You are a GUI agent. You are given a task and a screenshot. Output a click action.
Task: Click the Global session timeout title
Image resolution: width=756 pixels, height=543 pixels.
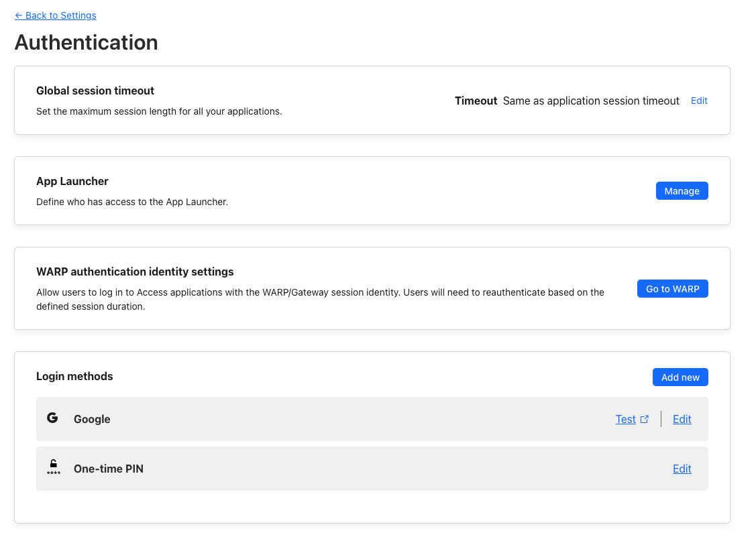[95, 90]
